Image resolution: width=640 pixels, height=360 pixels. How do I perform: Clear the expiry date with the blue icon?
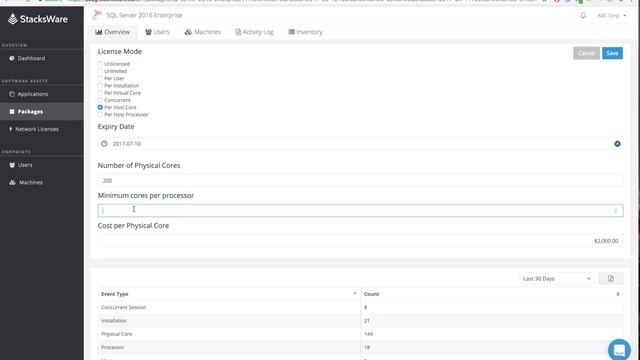(x=617, y=144)
